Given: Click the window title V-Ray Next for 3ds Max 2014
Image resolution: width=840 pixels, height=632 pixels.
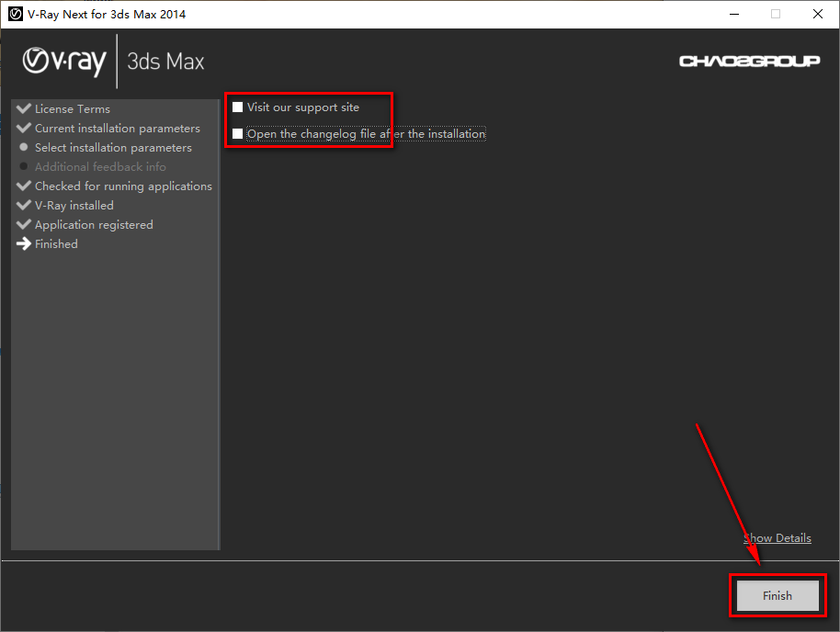Looking at the screenshot, I should click(104, 14).
